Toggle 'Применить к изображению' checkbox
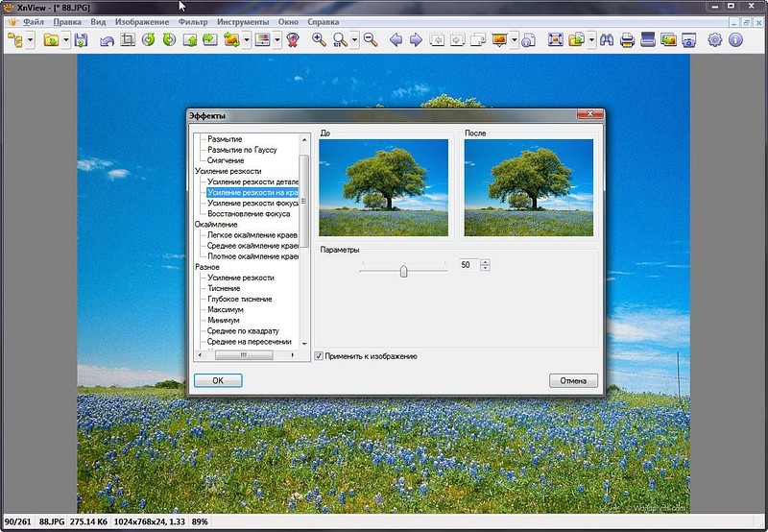Image resolution: width=768 pixels, height=532 pixels. pos(320,356)
